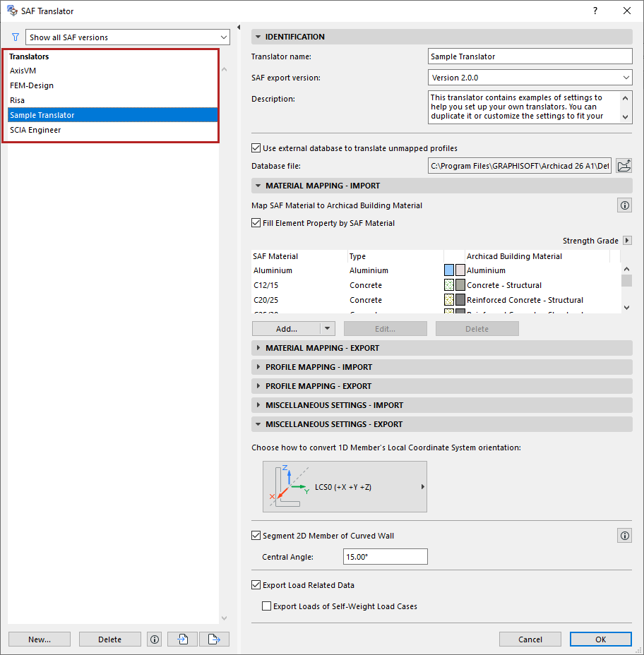
Task: Toggle Use external database checkbox
Action: [x=256, y=148]
